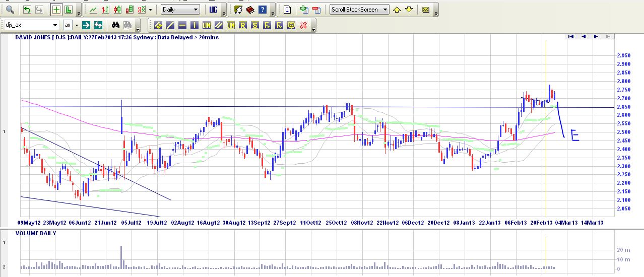Click the yellow down arrow
Screen dimensions: 644x277
409,10
